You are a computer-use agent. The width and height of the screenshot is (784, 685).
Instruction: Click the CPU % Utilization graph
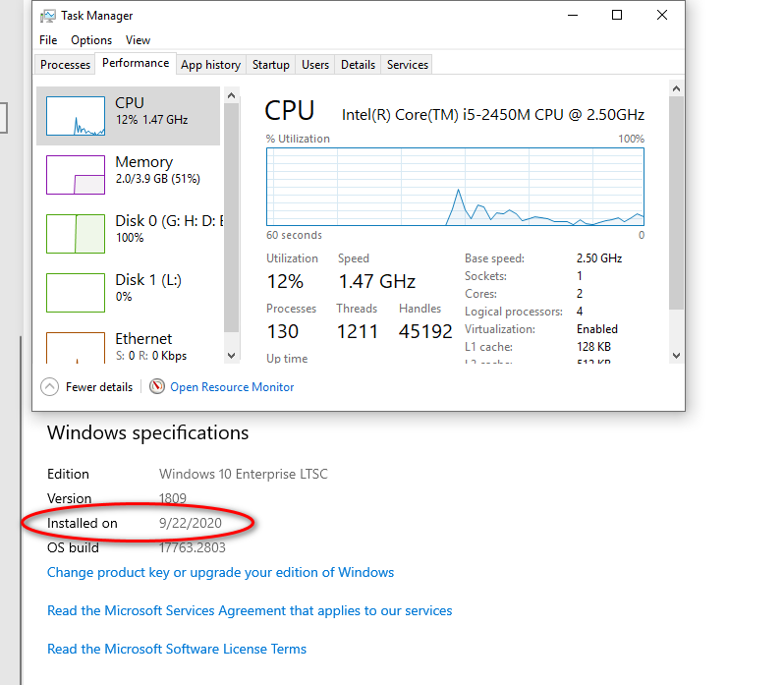(455, 187)
